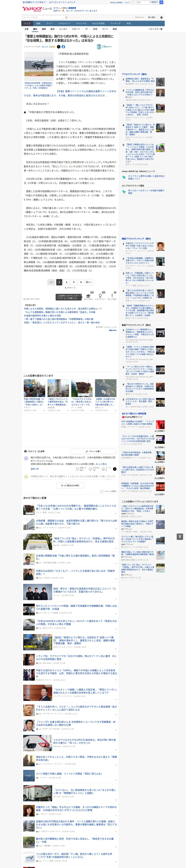The height and width of the screenshot is (868, 186).
Task: Open access ranking item 1 thumbnail
Action: tap(160, 82)
